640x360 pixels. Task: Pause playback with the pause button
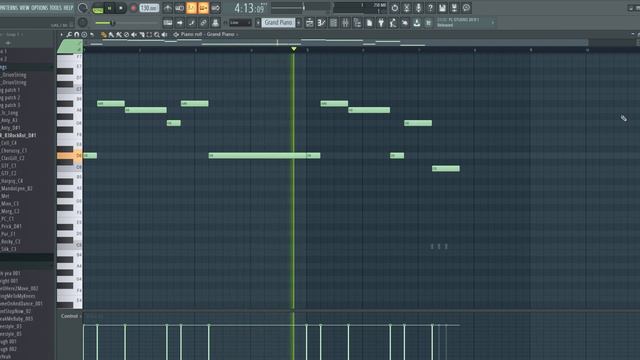(109, 8)
